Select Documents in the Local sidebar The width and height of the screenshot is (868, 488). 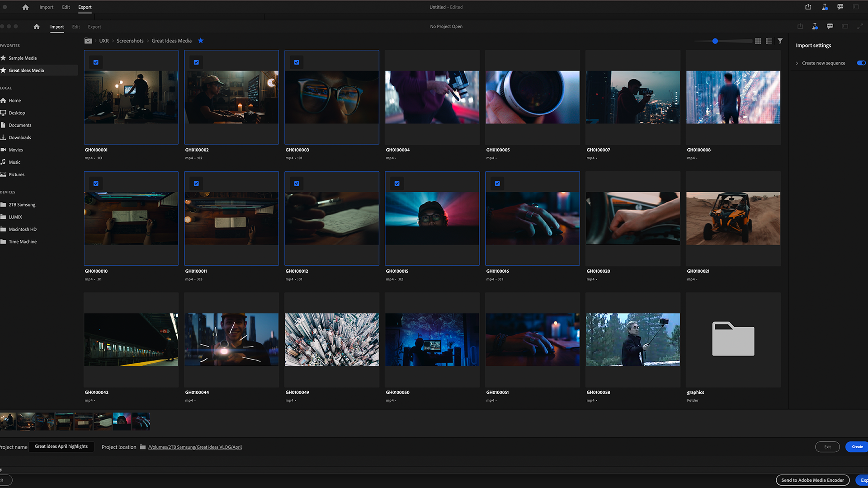pos(20,125)
